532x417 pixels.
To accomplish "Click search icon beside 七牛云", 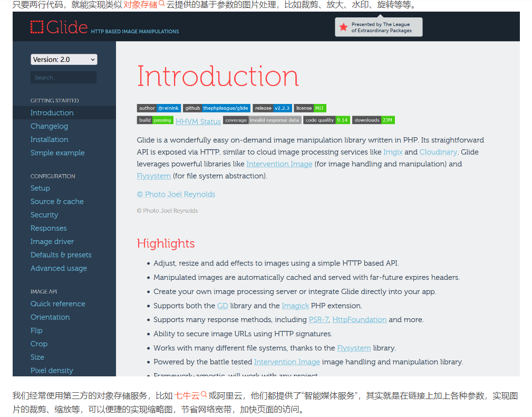I will (204, 394).
